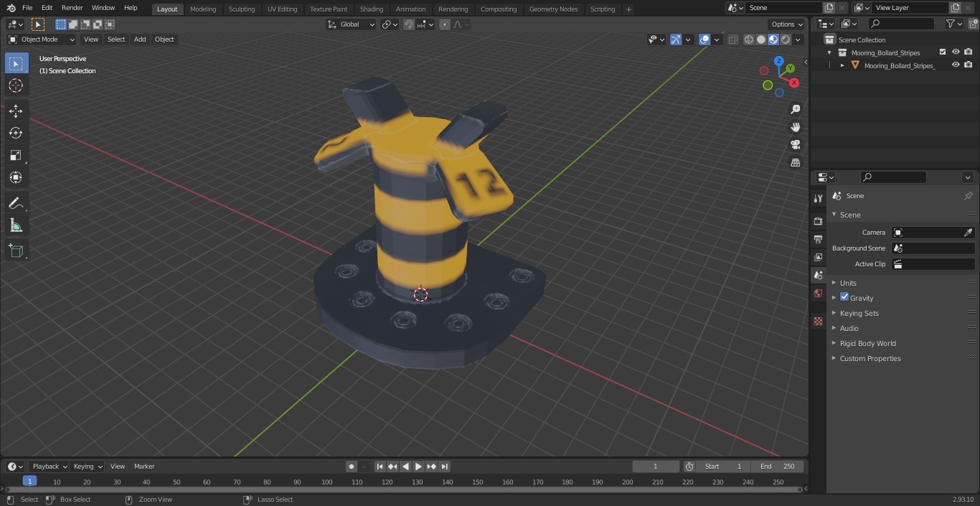Activate the Scale tool
Screen dimensions: 980x506
click(x=16, y=155)
